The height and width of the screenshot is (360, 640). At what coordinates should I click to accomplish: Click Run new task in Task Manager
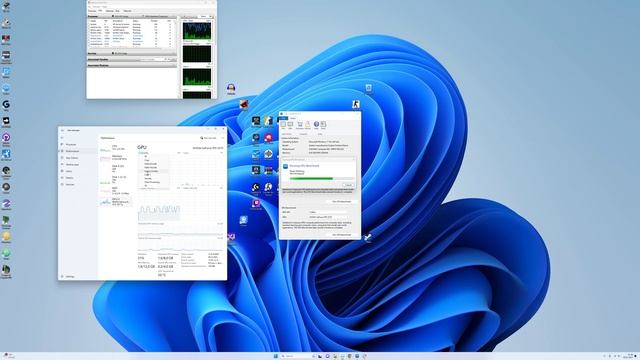click(208, 138)
